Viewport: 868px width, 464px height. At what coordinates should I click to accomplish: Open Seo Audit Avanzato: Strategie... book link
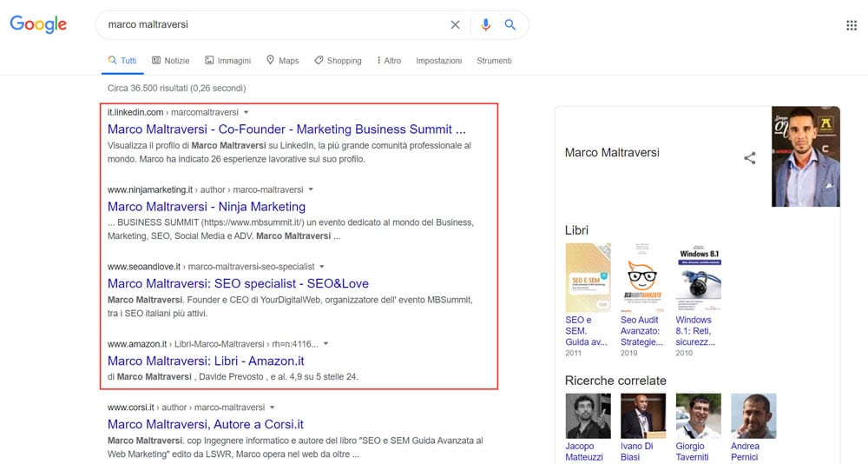pos(641,331)
